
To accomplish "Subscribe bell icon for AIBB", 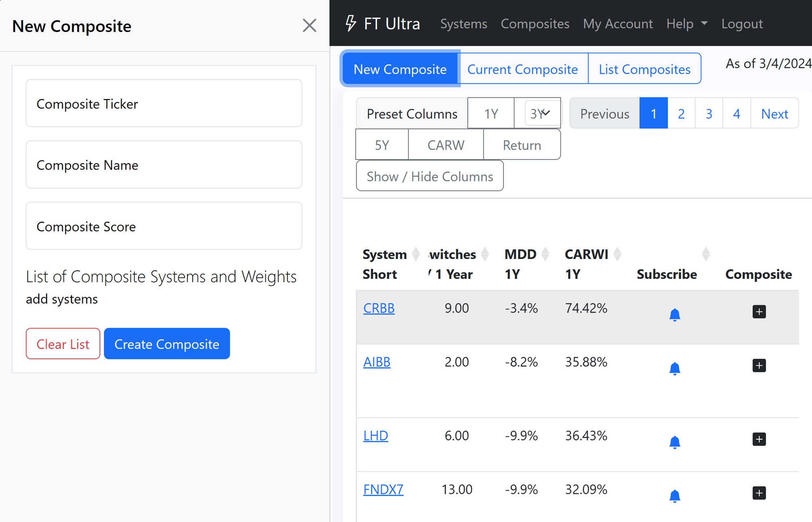I will coord(674,369).
